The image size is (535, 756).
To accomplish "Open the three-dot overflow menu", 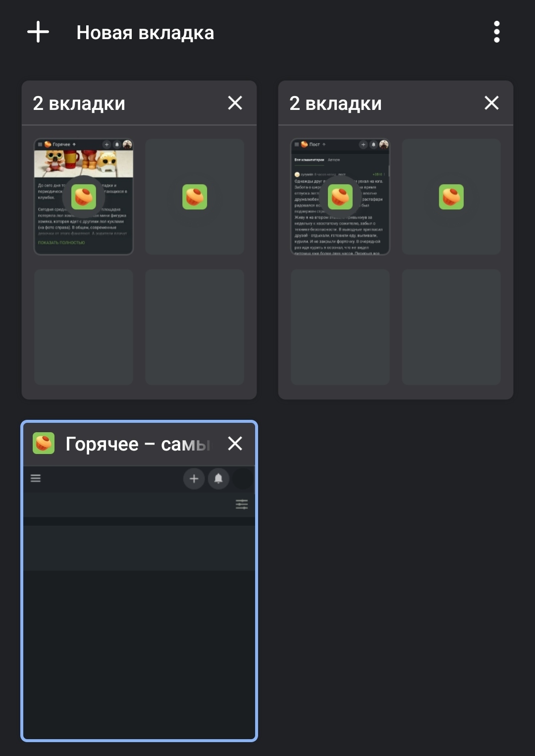I will tap(497, 32).
